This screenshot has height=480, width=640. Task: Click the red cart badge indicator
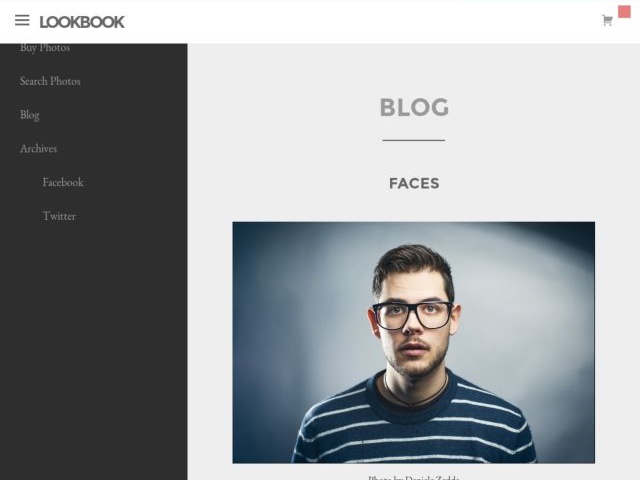pos(624,12)
